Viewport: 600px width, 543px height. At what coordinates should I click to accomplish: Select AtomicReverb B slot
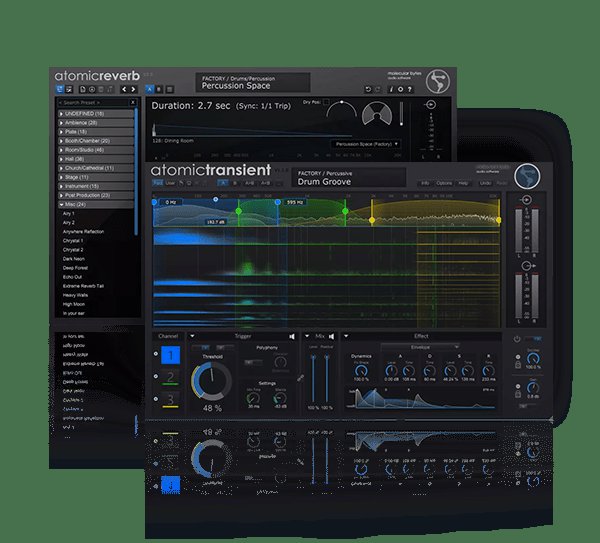pyautogui.click(x=159, y=90)
